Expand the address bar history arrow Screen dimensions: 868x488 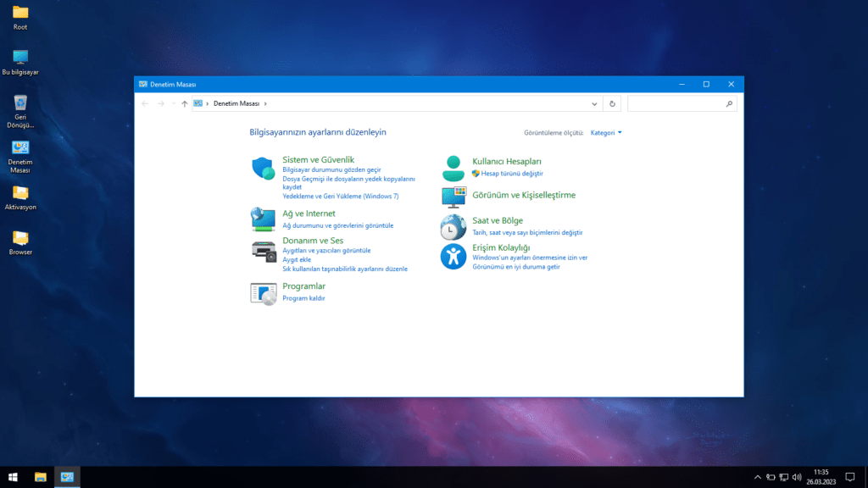coord(594,103)
